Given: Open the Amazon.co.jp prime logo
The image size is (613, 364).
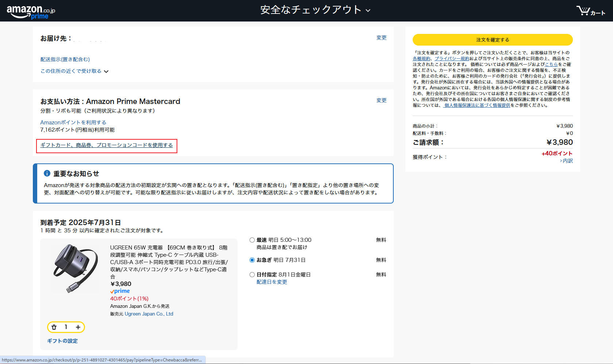Looking at the screenshot, I should click(31, 12).
